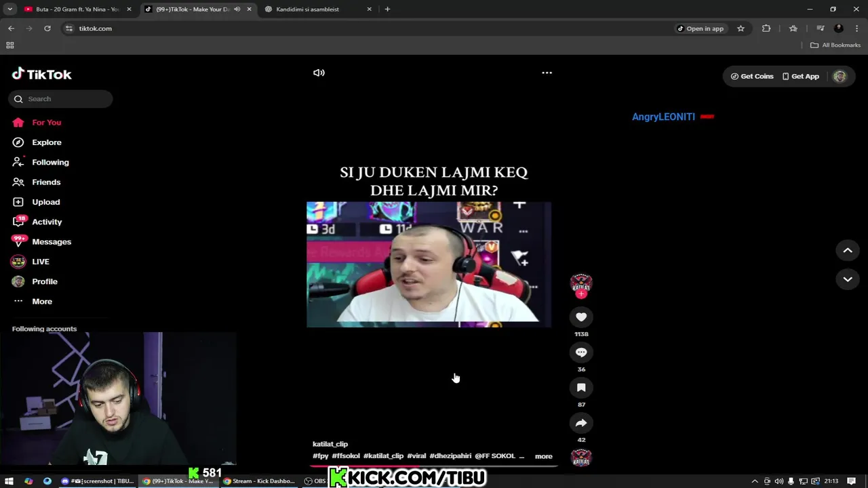Click the #ffsokol hashtag
Image resolution: width=868 pixels, height=488 pixels.
(x=346, y=456)
